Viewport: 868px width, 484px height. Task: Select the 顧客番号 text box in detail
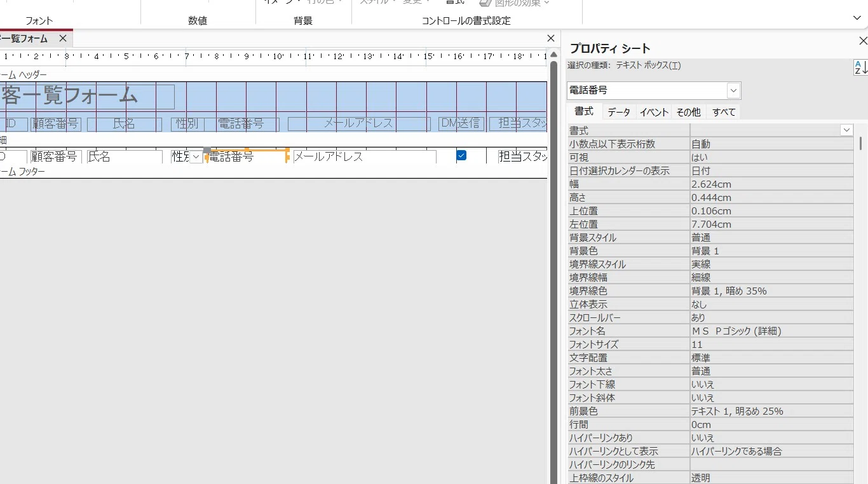(x=56, y=156)
